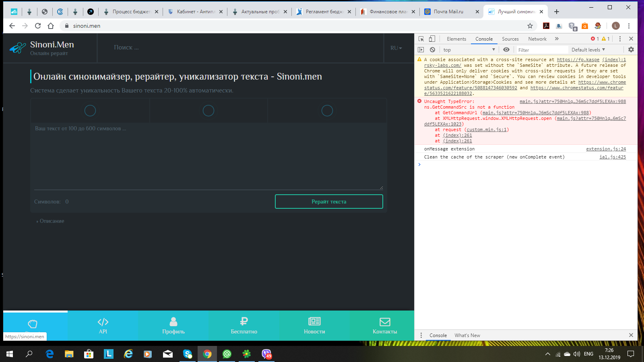Open console settings gear
The width and height of the screenshot is (644, 362).
click(631, 49)
